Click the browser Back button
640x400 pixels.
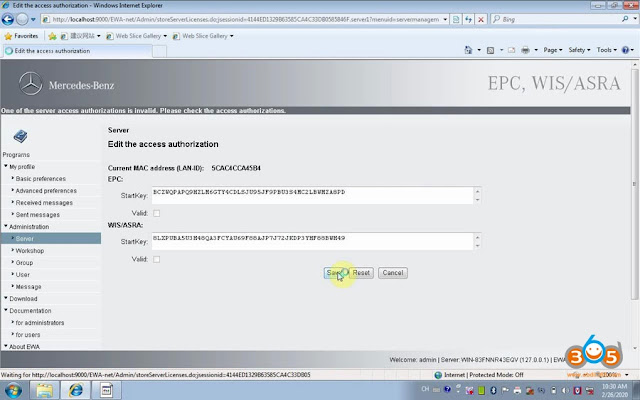[8, 19]
